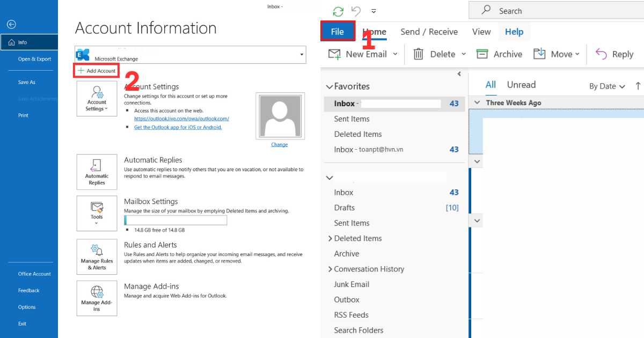The height and width of the screenshot is (338, 644).
Task: Click the Add Account button
Action: pos(97,71)
